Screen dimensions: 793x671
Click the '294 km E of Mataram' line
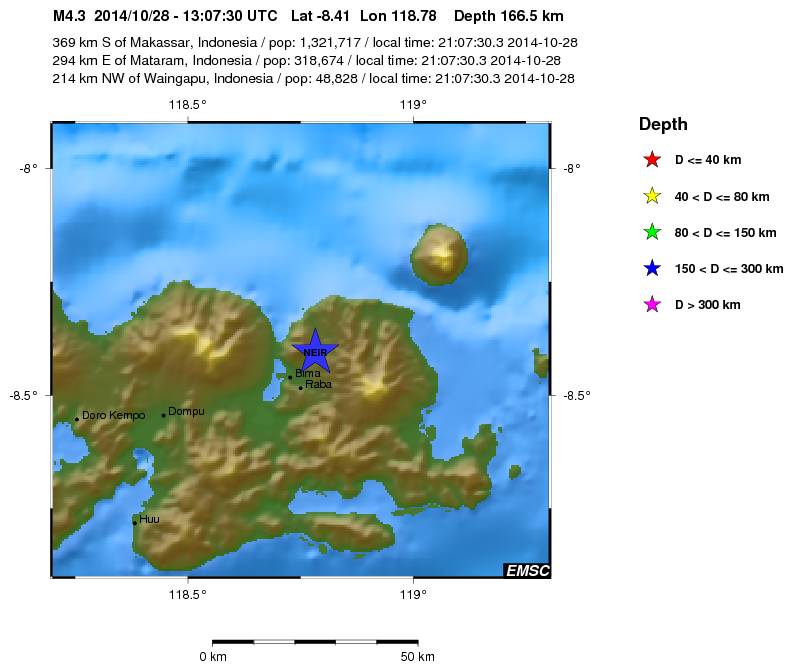[x=306, y=61]
